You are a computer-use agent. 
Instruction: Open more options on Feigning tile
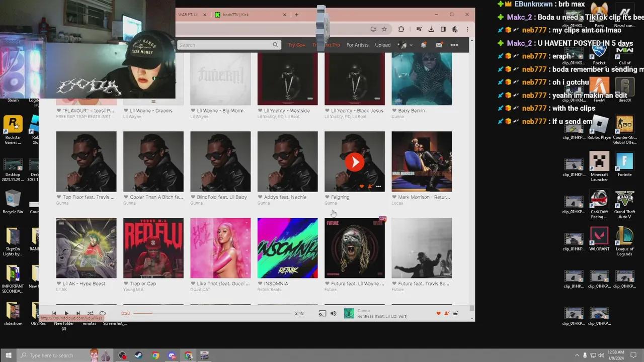[x=378, y=187]
